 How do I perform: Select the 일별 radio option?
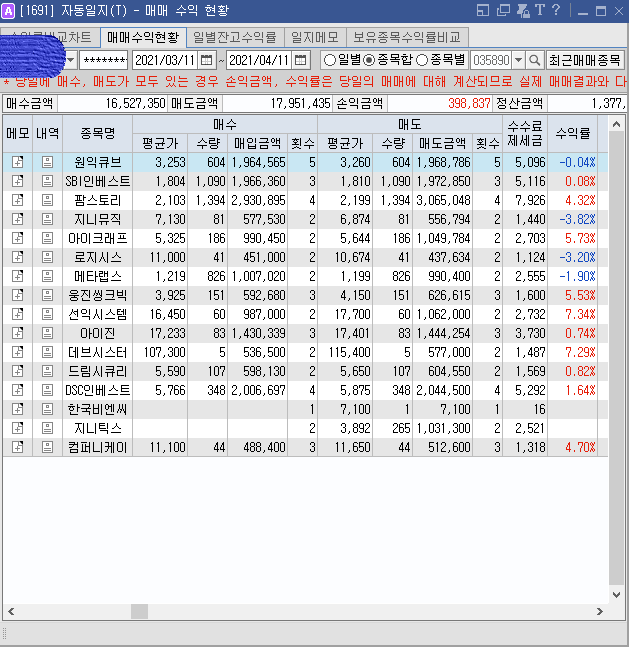click(330, 60)
